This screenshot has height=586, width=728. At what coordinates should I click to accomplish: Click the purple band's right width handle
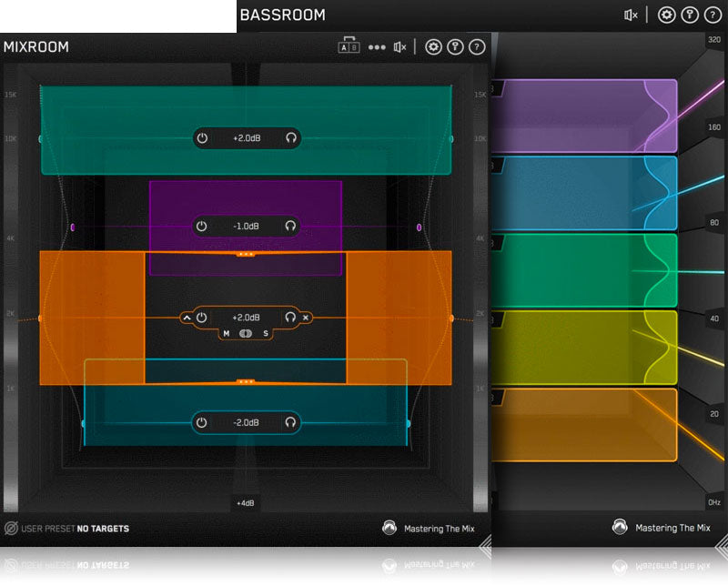click(419, 227)
